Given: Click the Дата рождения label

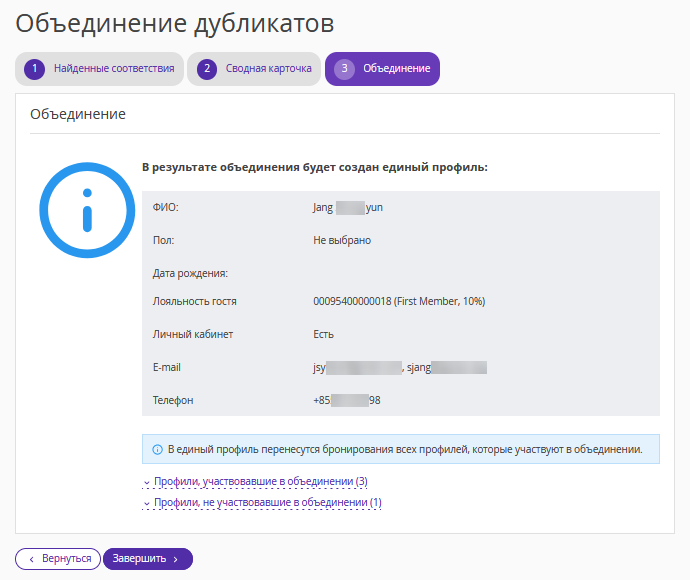Looking at the screenshot, I should click(190, 273).
